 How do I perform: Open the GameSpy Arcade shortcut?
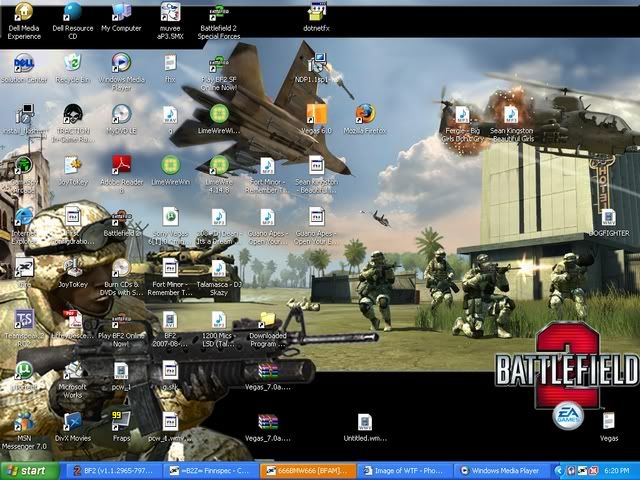tap(24, 175)
